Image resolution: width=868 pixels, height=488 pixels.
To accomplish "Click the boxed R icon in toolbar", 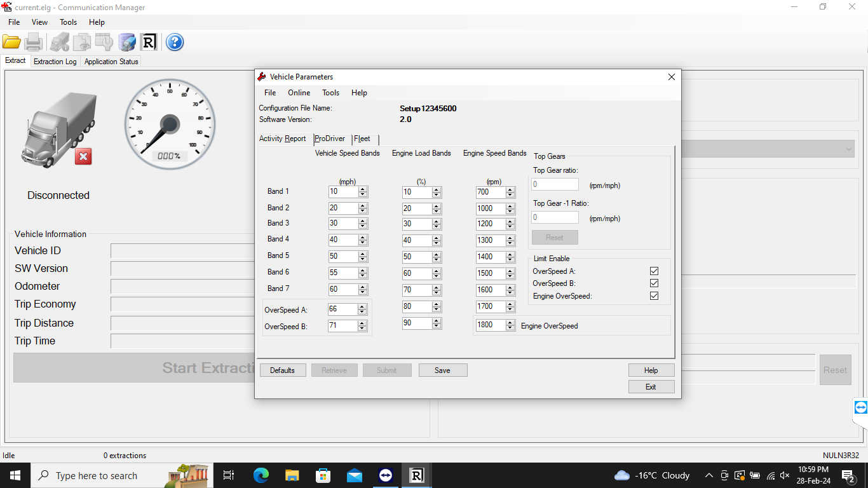I will click(x=149, y=43).
